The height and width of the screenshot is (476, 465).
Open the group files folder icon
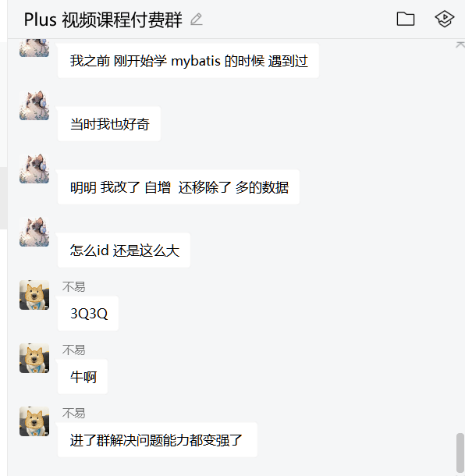[x=406, y=20]
